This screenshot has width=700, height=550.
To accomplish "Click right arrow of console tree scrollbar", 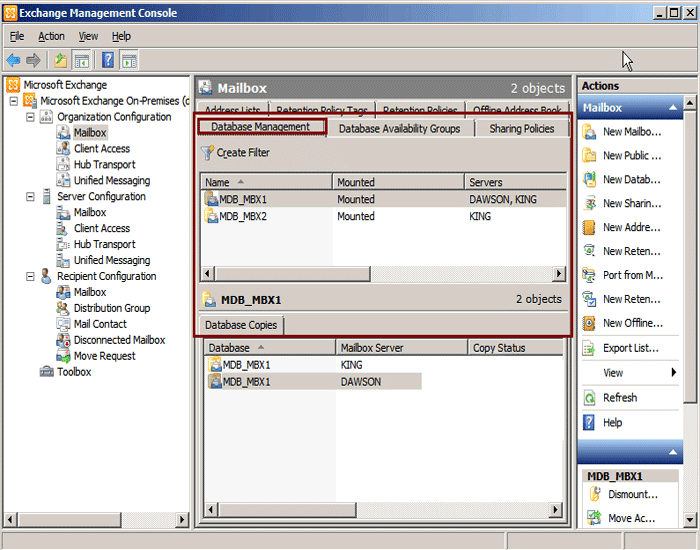I will click(x=181, y=519).
